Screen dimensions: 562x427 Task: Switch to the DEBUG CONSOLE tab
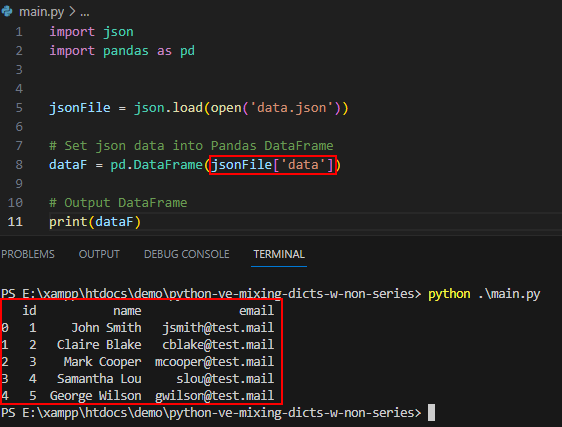(x=187, y=254)
